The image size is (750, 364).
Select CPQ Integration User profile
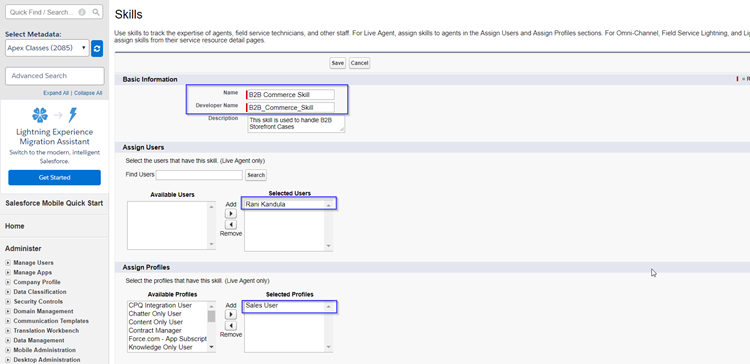point(160,305)
